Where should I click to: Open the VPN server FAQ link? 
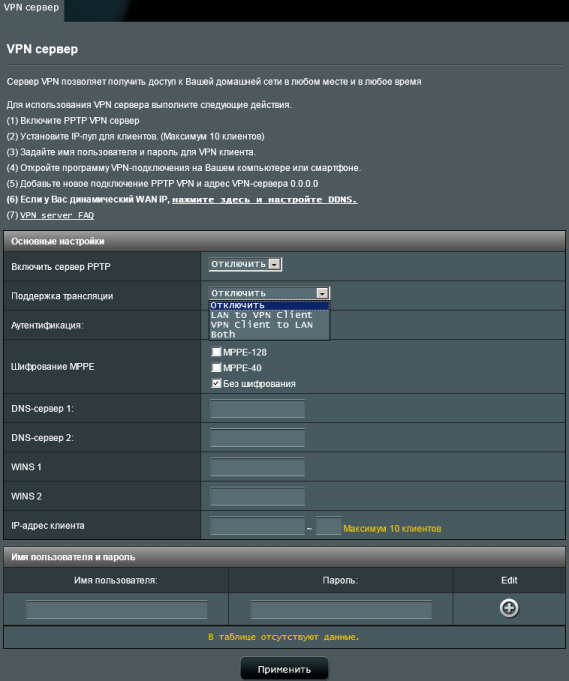57,215
